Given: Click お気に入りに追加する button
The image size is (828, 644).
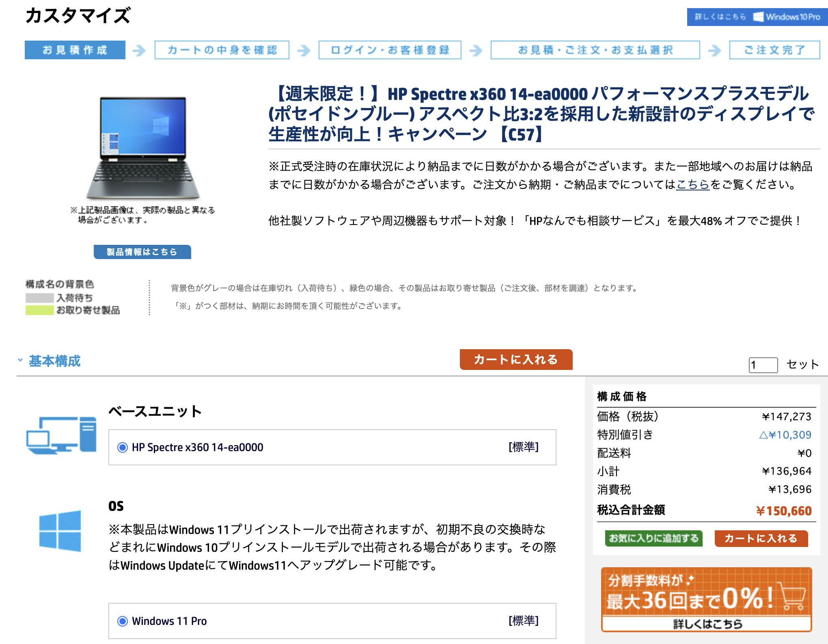Looking at the screenshot, I should [654, 538].
